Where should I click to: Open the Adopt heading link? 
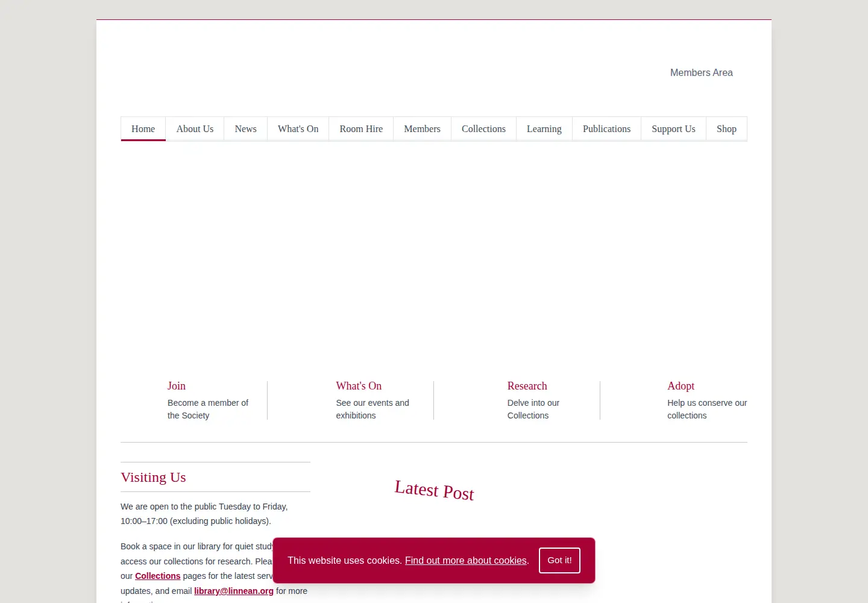(x=681, y=386)
